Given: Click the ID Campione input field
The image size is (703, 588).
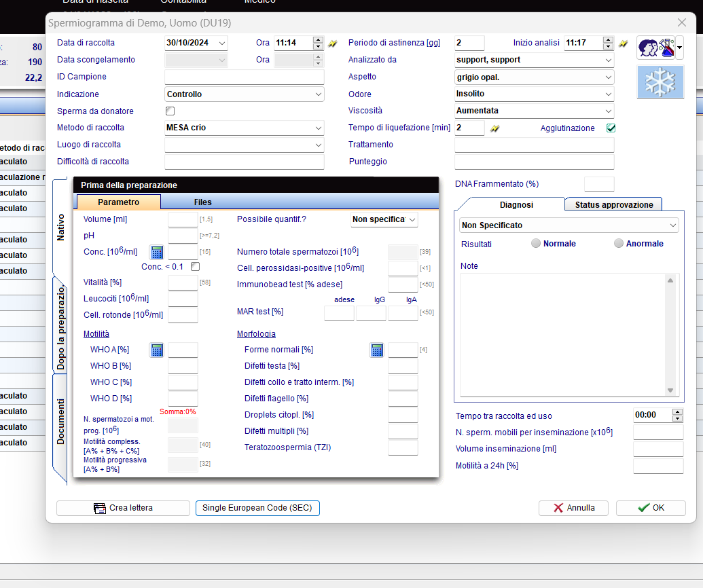Looking at the screenshot, I should point(245,77).
